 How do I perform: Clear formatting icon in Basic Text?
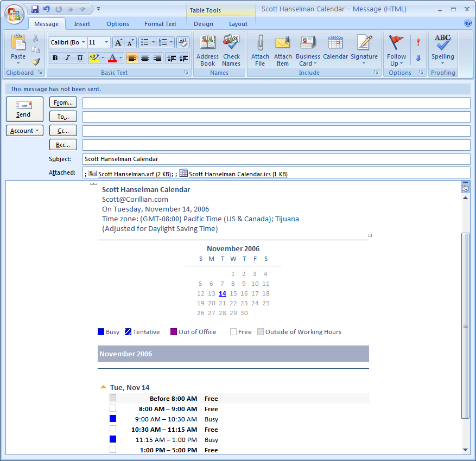pyautogui.click(x=183, y=42)
